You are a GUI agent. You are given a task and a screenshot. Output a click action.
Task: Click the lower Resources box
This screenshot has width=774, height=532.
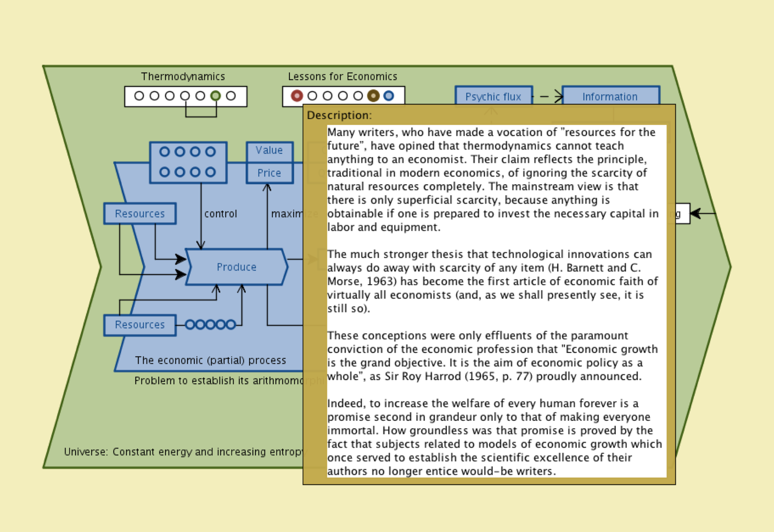click(140, 325)
